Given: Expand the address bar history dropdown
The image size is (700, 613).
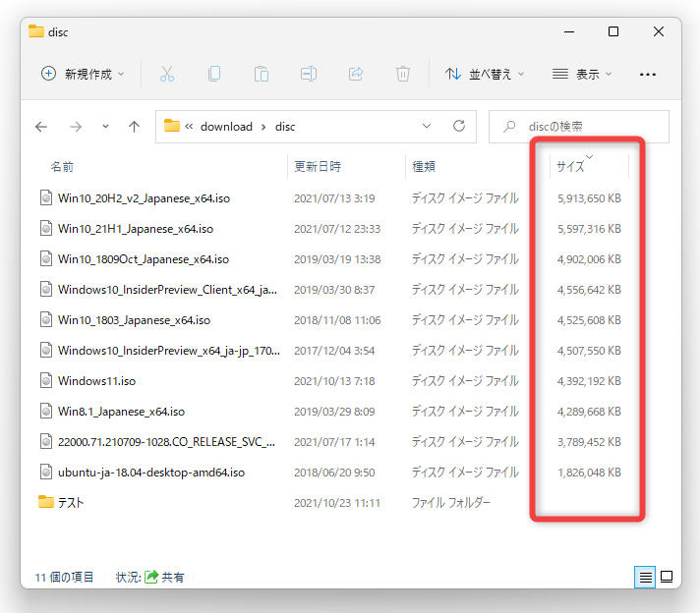Looking at the screenshot, I should tap(427, 127).
